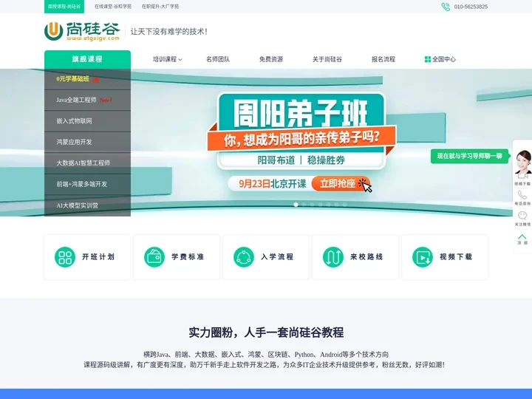Open the 名师团队 nav item

(x=218, y=59)
